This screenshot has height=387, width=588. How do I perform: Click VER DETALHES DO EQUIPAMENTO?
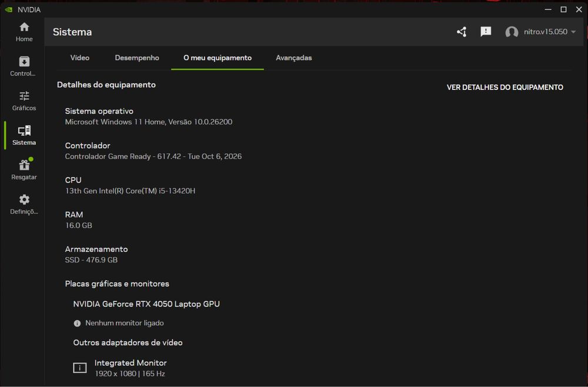click(x=505, y=88)
